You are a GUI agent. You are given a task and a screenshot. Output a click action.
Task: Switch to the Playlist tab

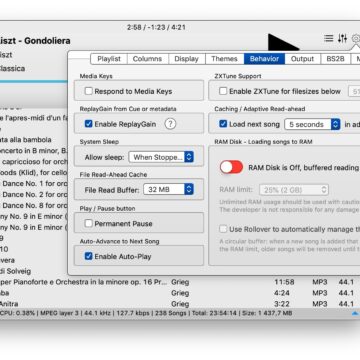click(109, 59)
